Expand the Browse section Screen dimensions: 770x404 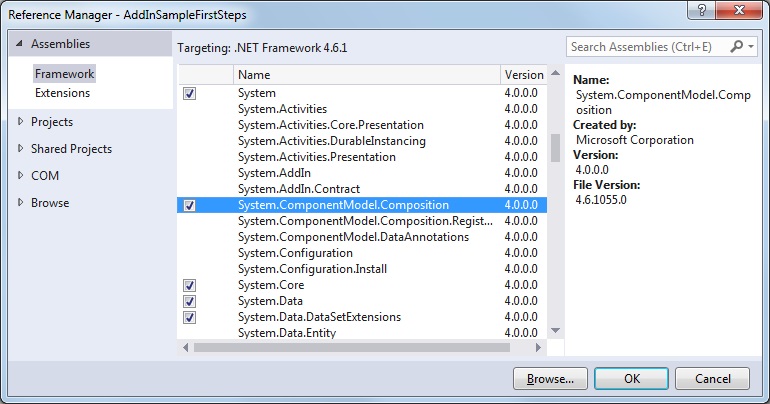point(20,202)
